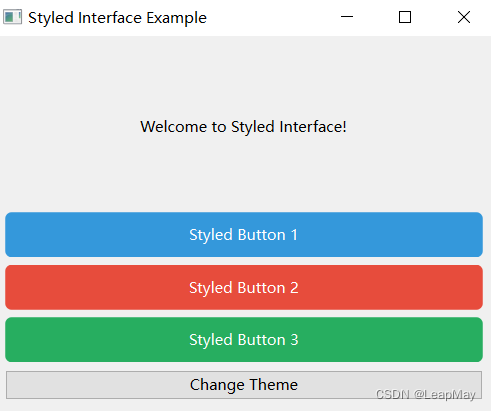Select the blue styled button
This screenshot has width=491, height=411.
coord(244,234)
